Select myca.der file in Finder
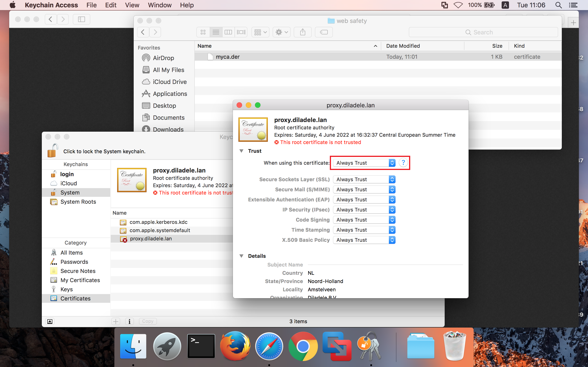Screen dimensions: 588x367 pyautogui.click(x=227, y=56)
